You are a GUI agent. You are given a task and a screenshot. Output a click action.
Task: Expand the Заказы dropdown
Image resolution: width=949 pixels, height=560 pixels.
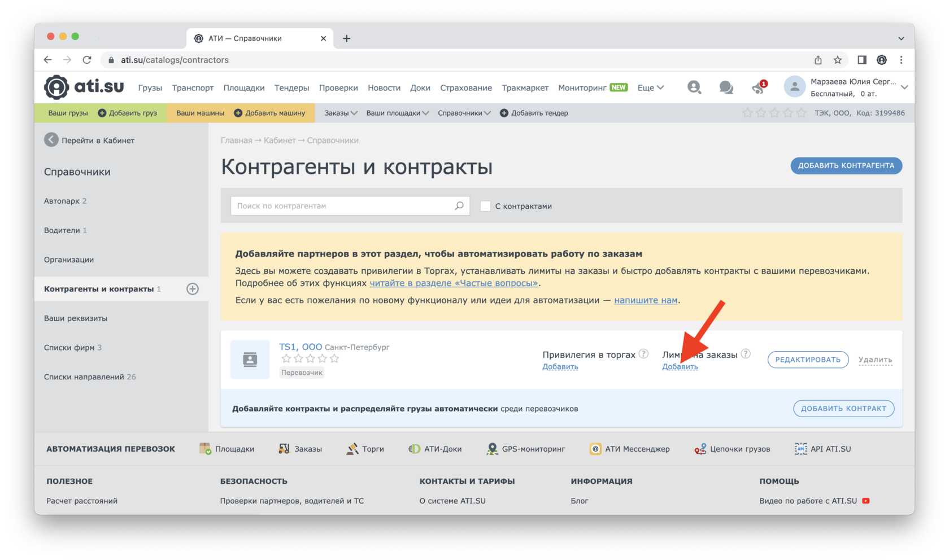pyautogui.click(x=341, y=113)
